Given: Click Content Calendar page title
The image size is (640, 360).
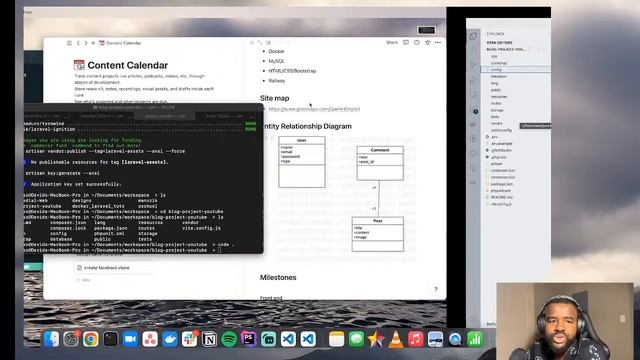Looking at the screenshot, I should point(127,65).
